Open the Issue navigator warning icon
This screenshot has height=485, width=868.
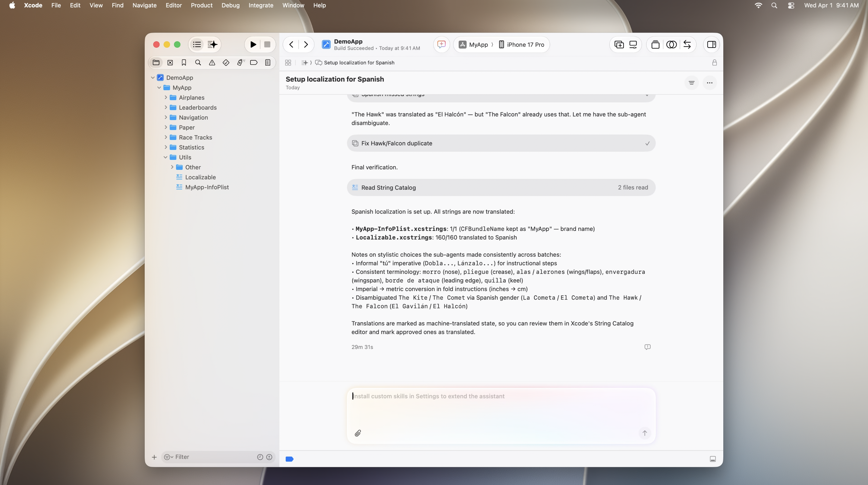coord(212,62)
